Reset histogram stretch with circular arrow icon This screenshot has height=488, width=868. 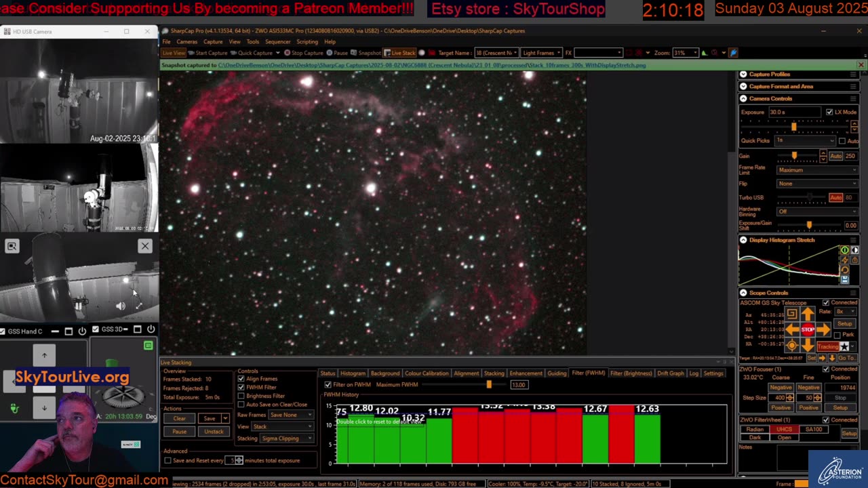844,270
